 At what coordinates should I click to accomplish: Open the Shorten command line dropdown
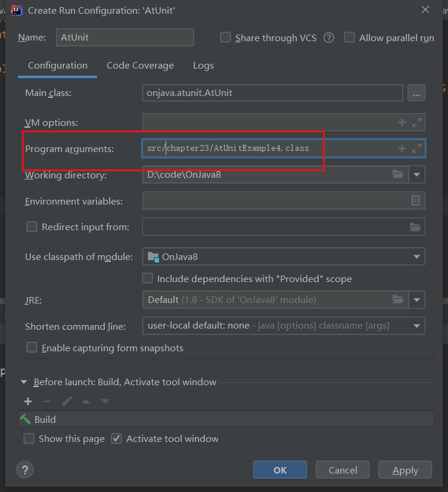coord(416,326)
